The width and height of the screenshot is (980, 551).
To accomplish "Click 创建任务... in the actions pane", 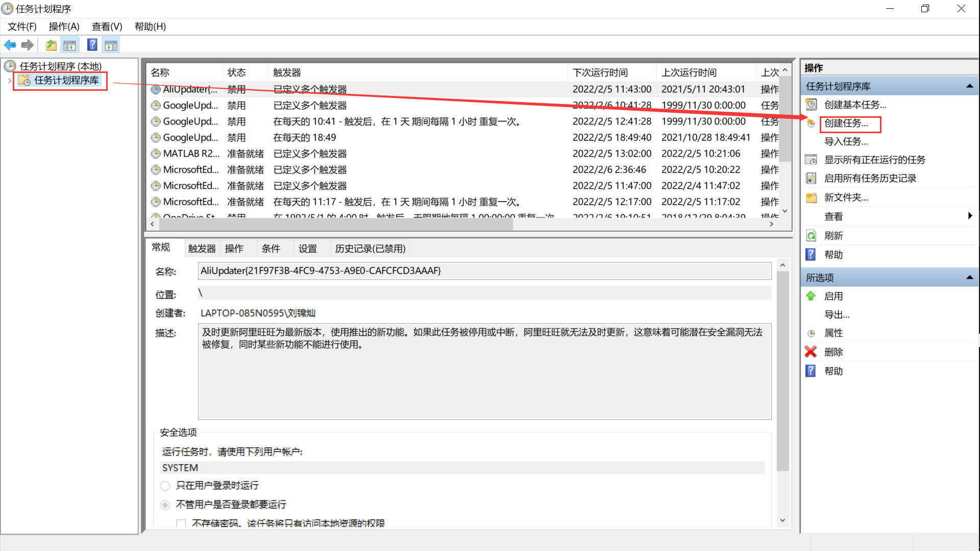I will tap(846, 123).
